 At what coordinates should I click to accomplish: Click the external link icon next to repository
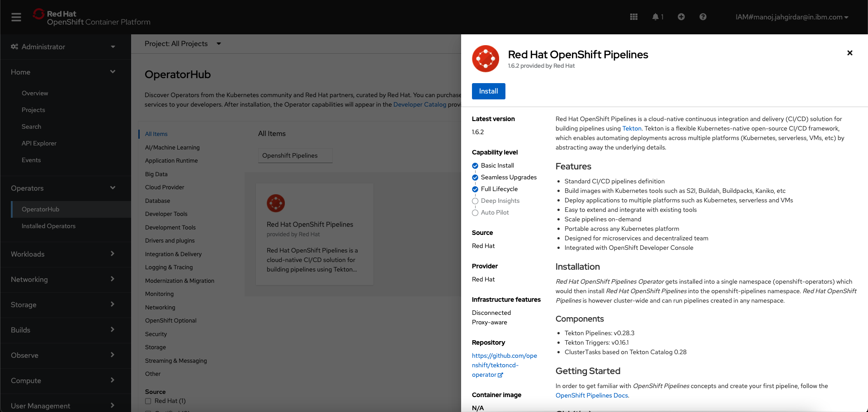[x=500, y=375]
